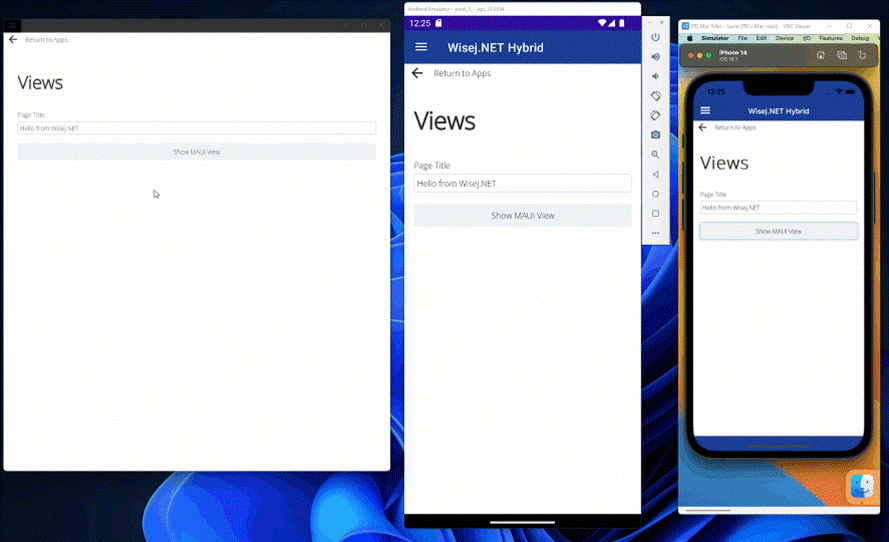
Task: Click yellow minimize dot on Simulator window
Action: point(700,56)
